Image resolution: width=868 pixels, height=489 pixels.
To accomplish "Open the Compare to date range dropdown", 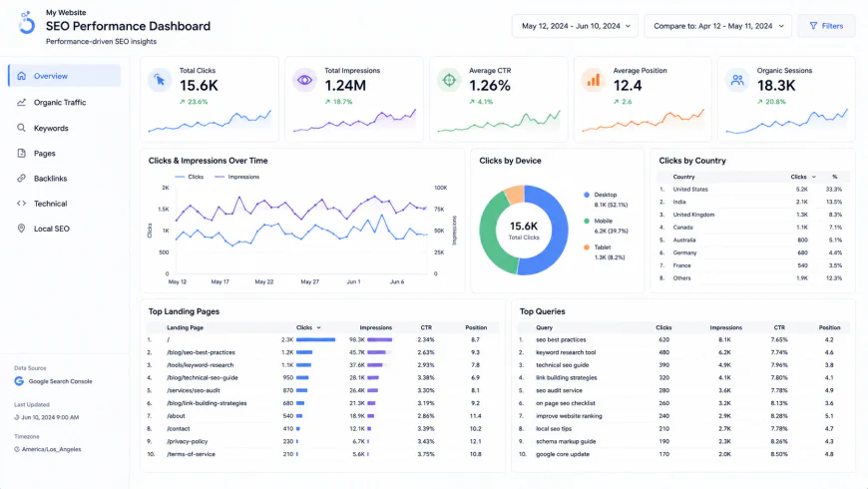I will pyautogui.click(x=718, y=26).
